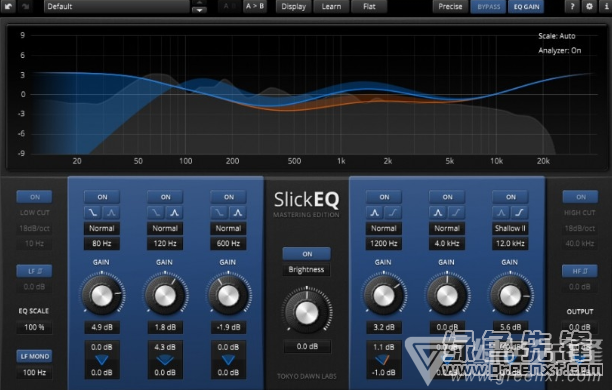Viewport: 612px width, 390px height.
Task: Click the undo arrow icon
Action: click(x=8, y=6)
